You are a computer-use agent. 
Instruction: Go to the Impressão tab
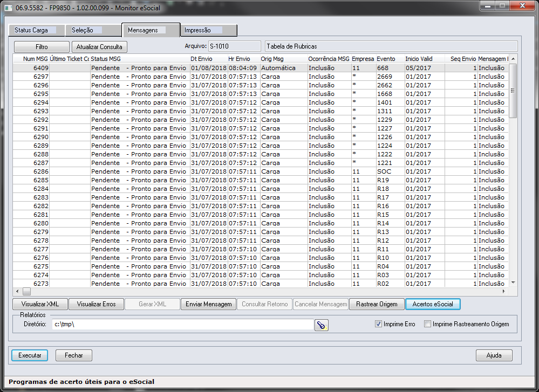[x=209, y=30]
